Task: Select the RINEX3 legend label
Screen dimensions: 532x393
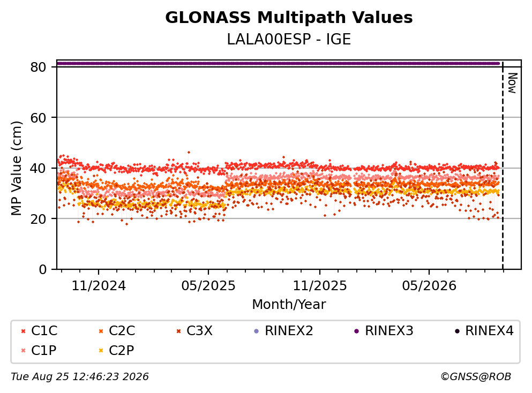Action: pos(389,331)
